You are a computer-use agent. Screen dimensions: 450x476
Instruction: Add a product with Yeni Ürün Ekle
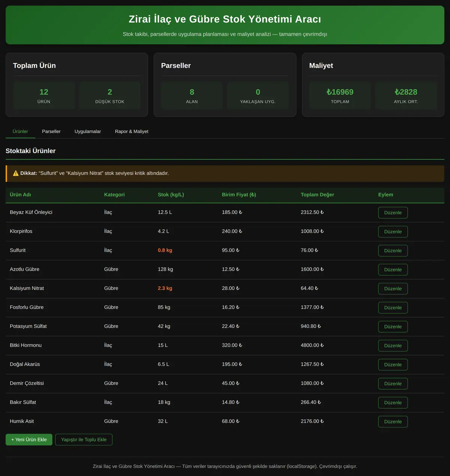coord(29,440)
